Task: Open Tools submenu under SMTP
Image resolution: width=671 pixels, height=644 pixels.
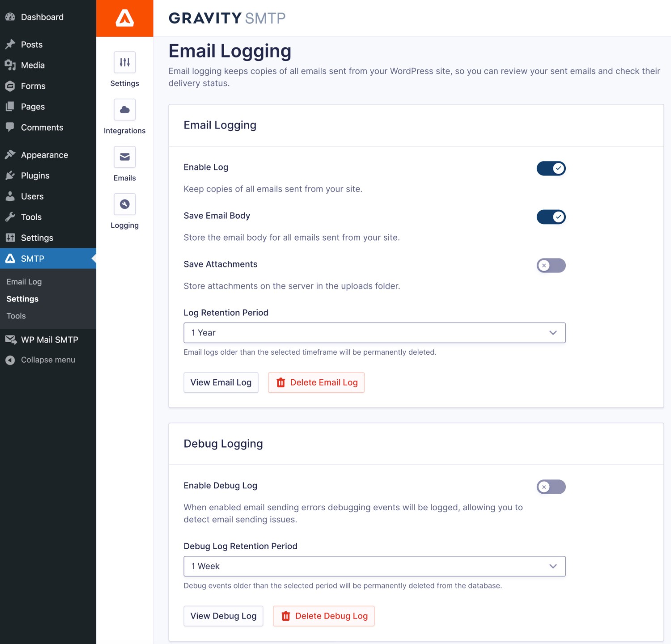Action: tap(16, 316)
